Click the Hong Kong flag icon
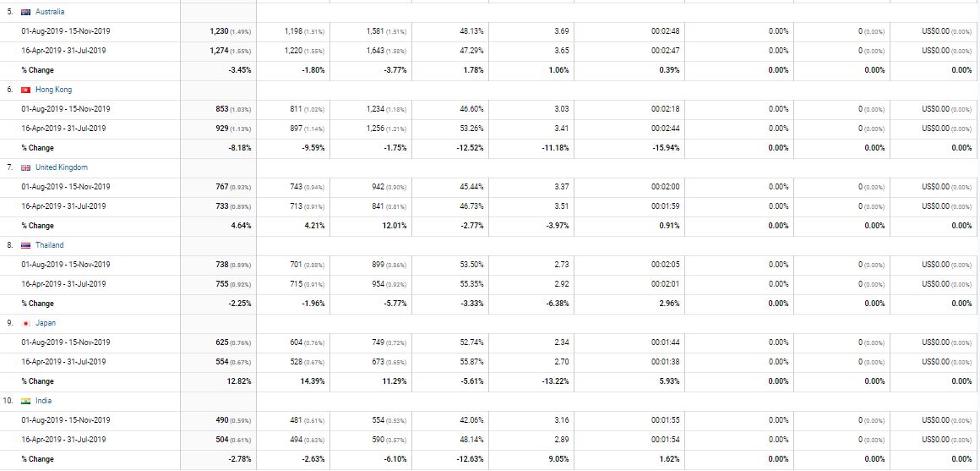 [25, 90]
